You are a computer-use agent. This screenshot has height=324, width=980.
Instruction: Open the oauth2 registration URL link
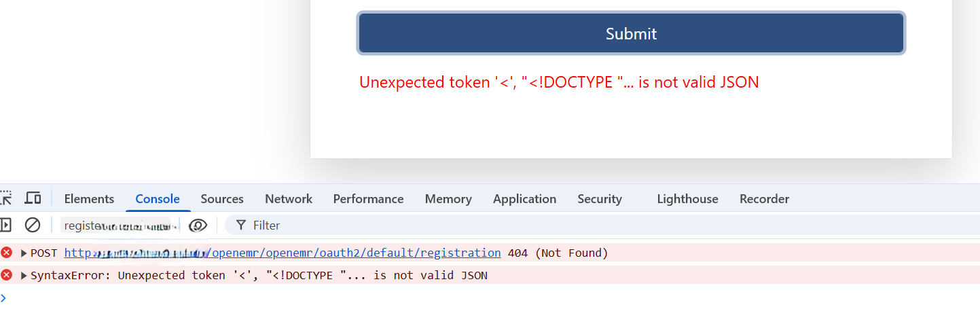(x=283, y=253)
